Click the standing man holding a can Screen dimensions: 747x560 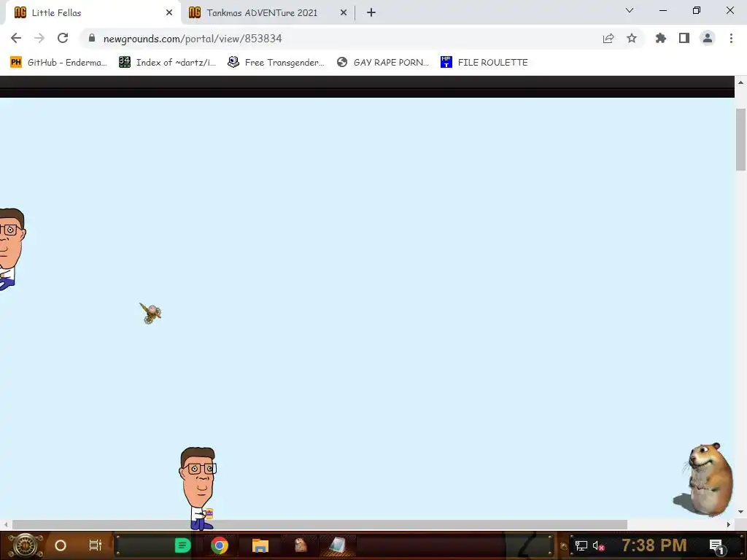198,489
